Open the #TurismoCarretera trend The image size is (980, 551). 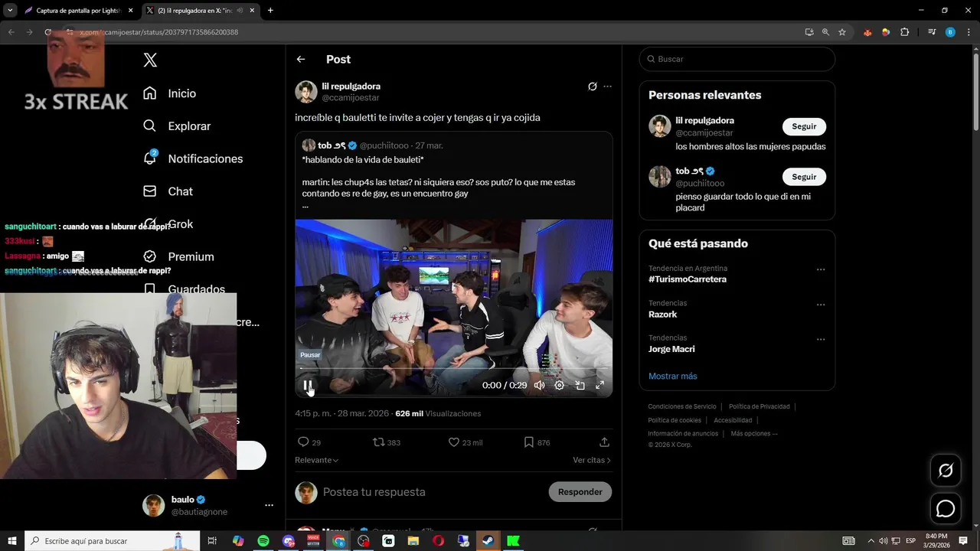[688, 279]
